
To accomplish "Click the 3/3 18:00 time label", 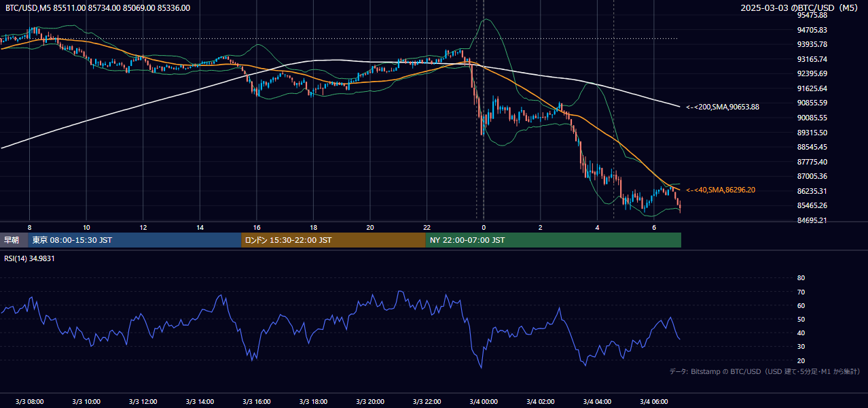I will click(x=313, y=402).
